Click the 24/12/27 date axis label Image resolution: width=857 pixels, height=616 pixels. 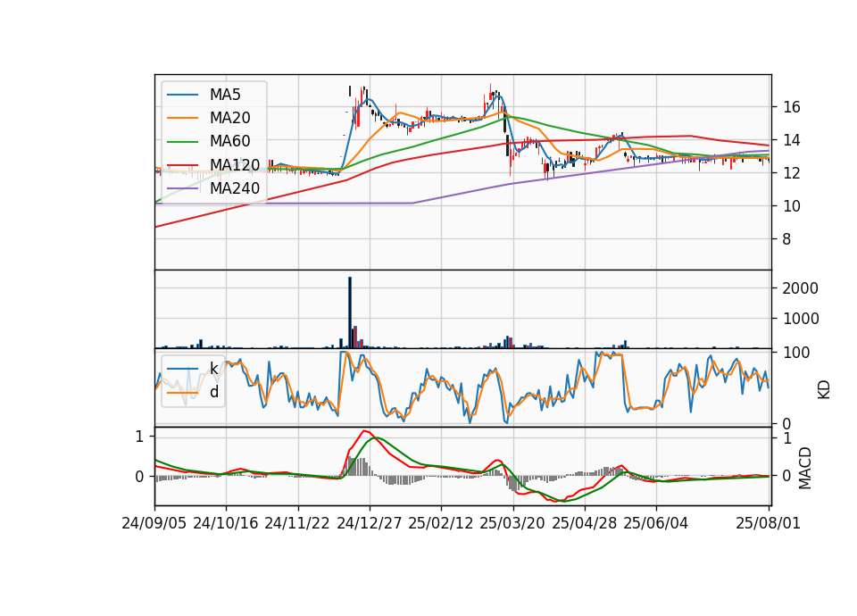point(369,523)
